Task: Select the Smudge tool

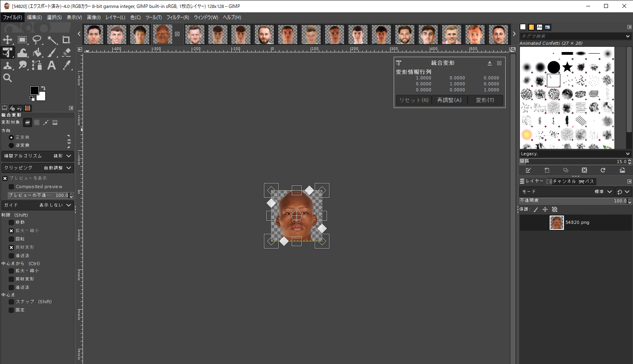Action: pyautogui.click(x=22, y=65)
